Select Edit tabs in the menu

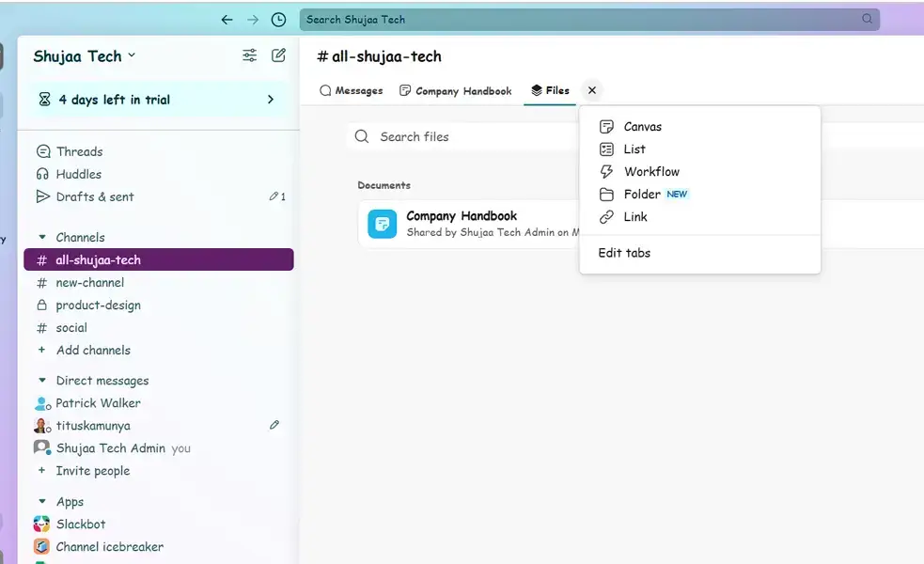click(x=700, y=253)
